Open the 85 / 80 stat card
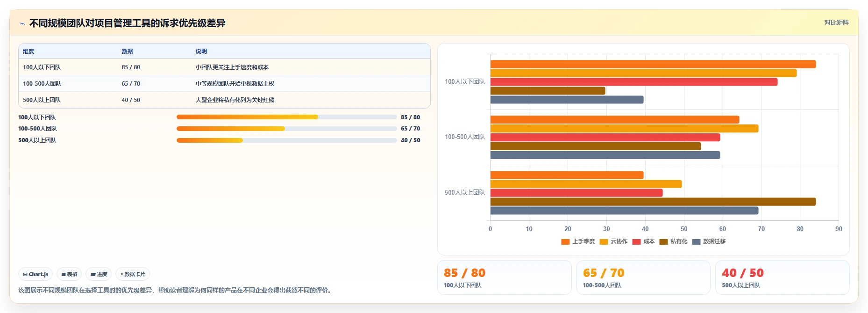 [504, 277]
